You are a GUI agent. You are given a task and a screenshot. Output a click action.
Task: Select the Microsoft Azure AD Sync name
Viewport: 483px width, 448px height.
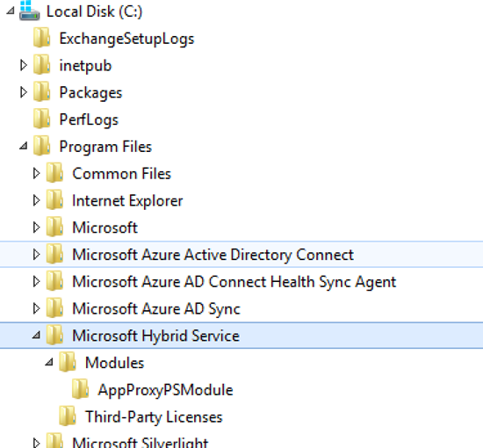[156, 309]
